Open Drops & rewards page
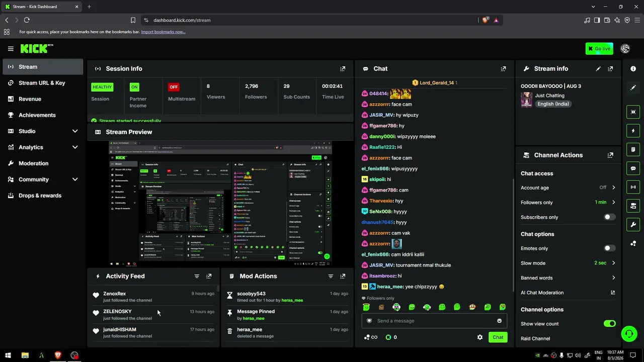The width and height of the screenshot is (644, 362). click(43, 196)
